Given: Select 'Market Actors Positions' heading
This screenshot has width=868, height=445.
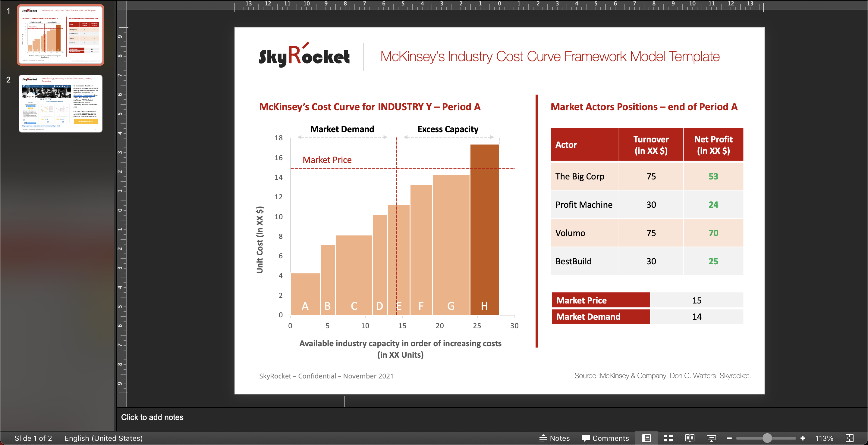Looking at the screenshot, I should point(644,107).
